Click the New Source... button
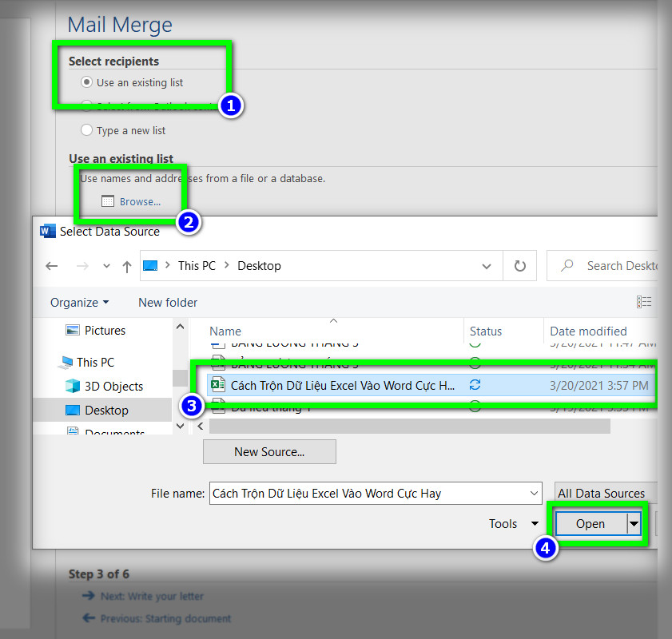 coord(269,452)
